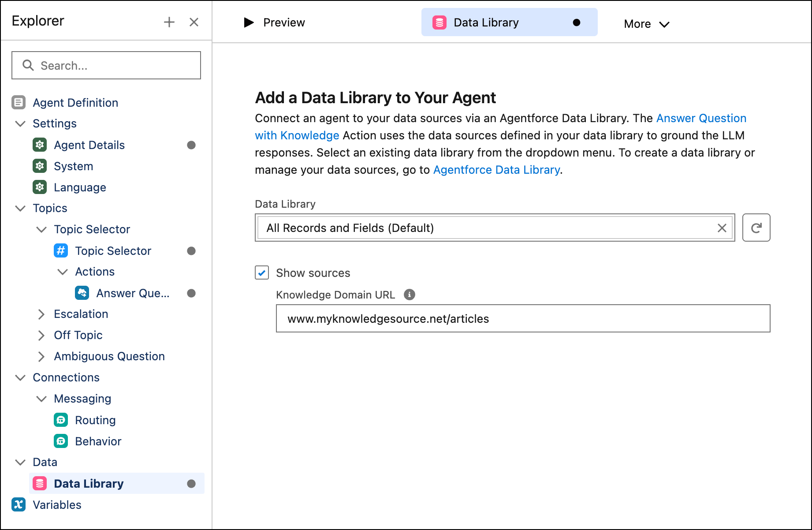Click the Agent Definition document icon
The image size is (812, 530).
coord(19,102)
